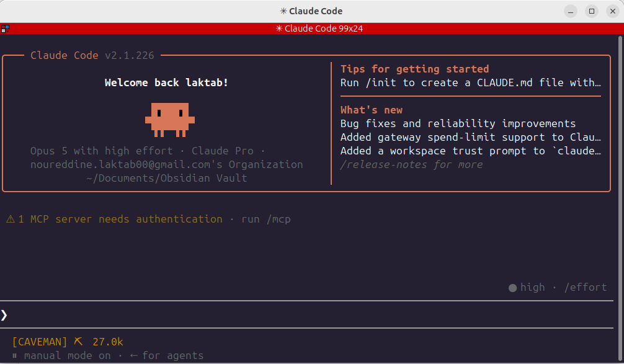The image size is (624, 364).
Task: Click 1 MCP server needs authentication message
Action: click(120, 219)
